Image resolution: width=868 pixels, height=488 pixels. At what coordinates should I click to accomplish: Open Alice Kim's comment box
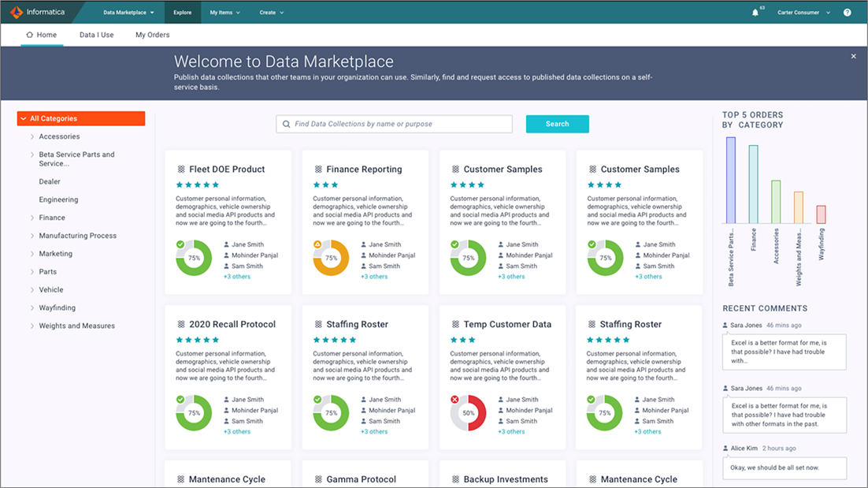pos(785,468)
